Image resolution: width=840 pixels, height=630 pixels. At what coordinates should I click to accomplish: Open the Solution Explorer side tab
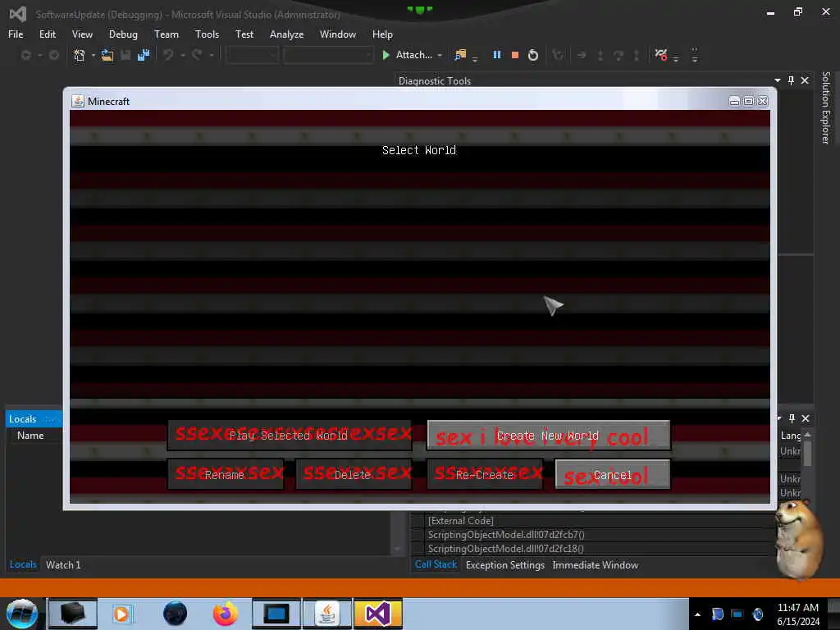825,107
